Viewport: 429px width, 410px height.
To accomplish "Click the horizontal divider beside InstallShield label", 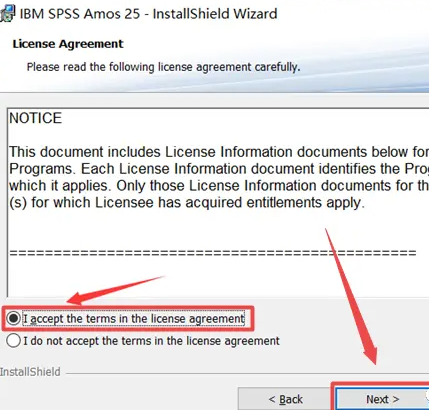I will click(247, 373).
